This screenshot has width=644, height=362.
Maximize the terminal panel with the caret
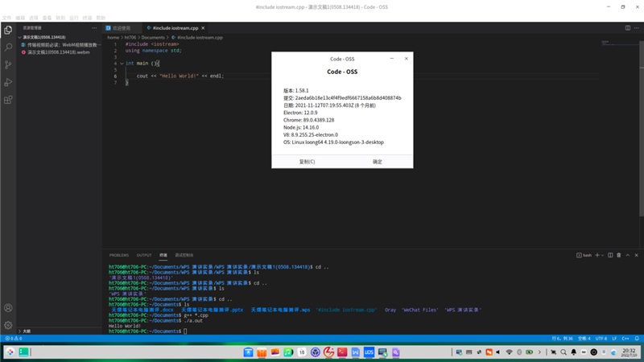(627, 255)
